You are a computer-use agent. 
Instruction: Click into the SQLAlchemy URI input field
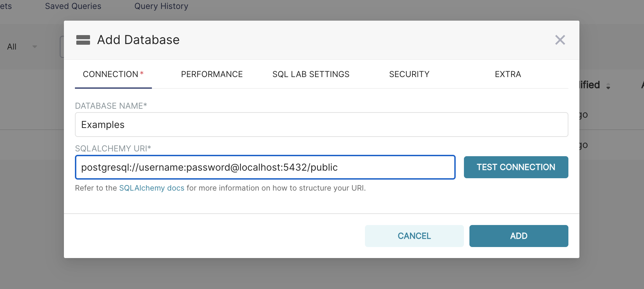pos(265,167)
